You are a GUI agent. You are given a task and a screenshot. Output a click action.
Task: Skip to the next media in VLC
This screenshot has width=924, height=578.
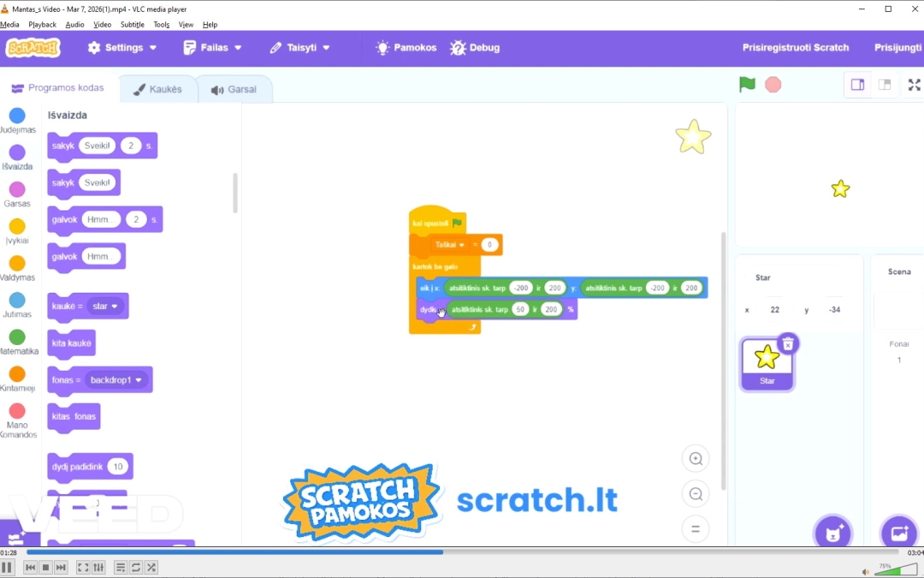tap(61, 568)
